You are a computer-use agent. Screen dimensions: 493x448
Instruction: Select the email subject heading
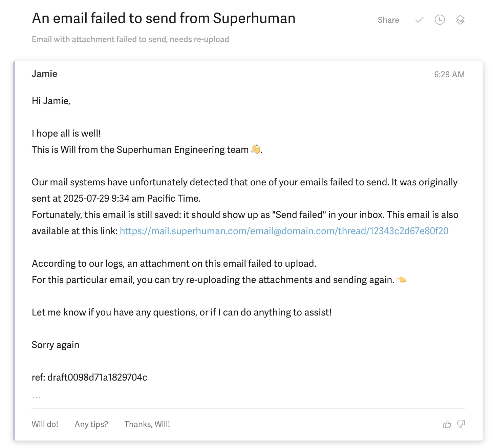(164, 19)
